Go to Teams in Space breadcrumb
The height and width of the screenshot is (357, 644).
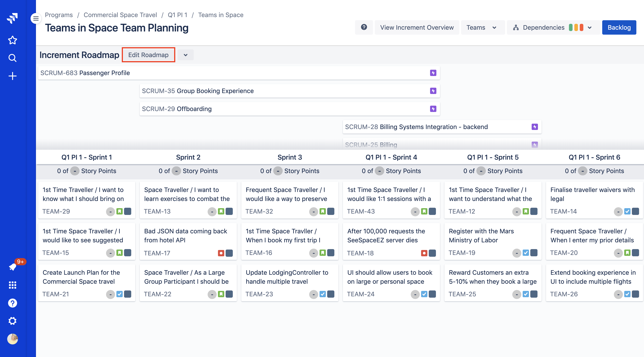221,15
